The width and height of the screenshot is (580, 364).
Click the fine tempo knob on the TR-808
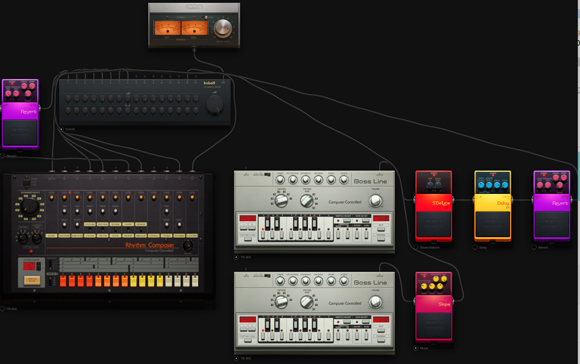37,237
